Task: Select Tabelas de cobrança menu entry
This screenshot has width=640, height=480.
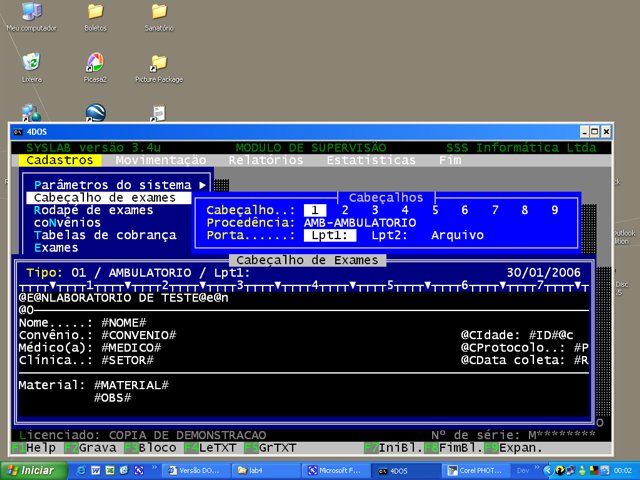Action: click(105, 235)
